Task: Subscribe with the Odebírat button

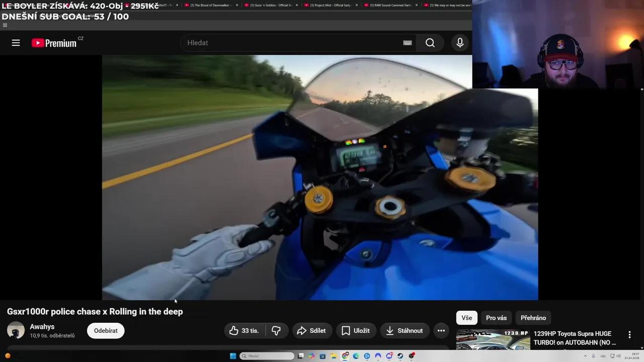Action: coord(106,330)
